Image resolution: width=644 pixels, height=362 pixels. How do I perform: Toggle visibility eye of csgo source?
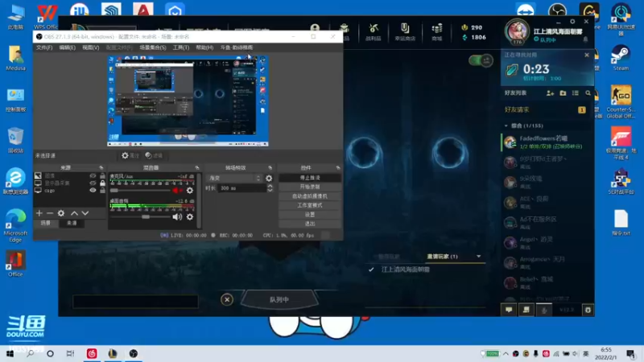(93, 191)
